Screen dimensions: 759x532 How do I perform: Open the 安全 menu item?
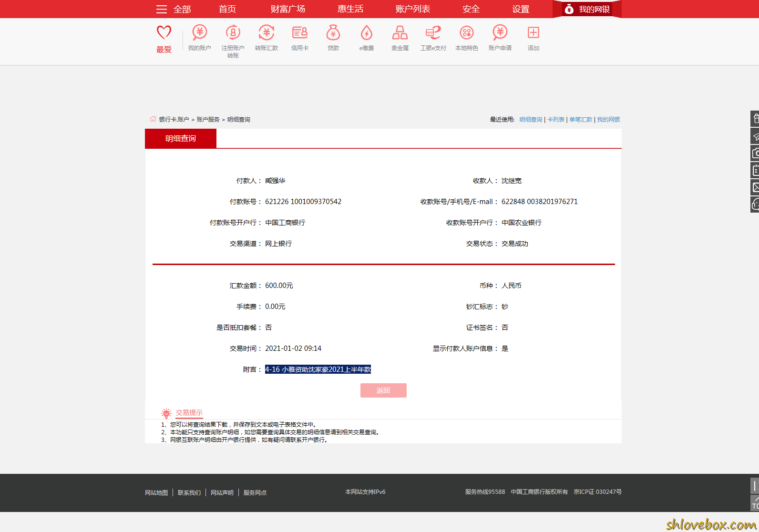click(471, 9)
